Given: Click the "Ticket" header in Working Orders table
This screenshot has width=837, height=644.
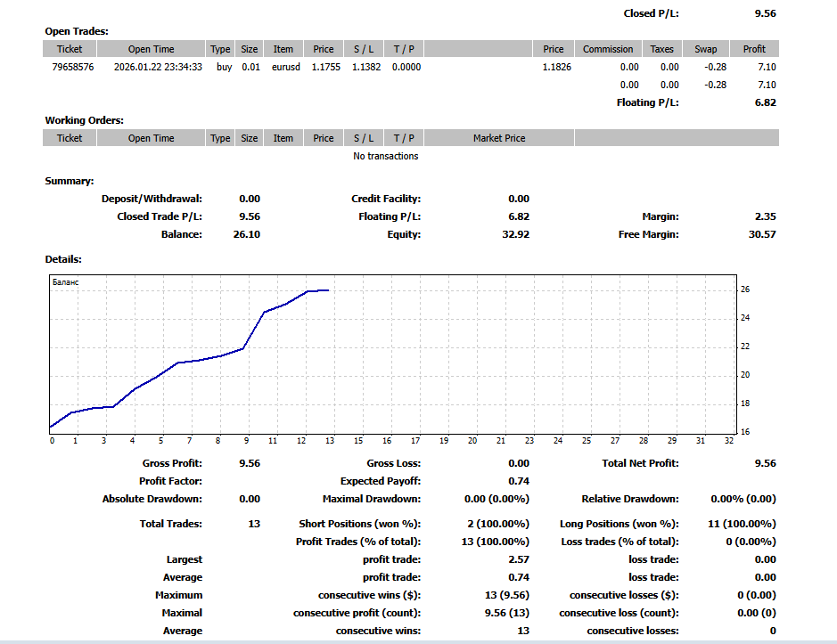Looking at the screenshot, I should click(70, 138).
